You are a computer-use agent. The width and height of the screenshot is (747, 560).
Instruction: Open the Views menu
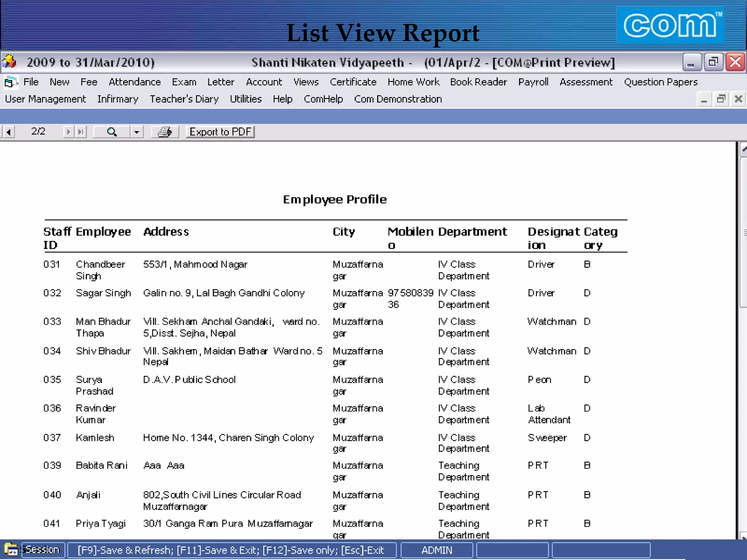(306, 82)
